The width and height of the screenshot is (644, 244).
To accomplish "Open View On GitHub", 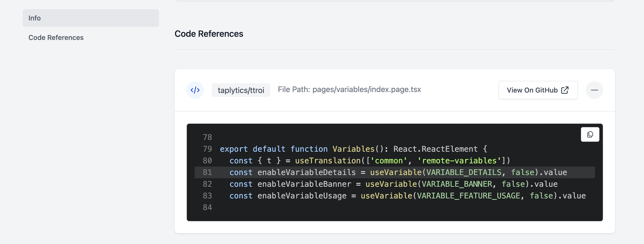I will pyautogui.click(x=538, y=90).
